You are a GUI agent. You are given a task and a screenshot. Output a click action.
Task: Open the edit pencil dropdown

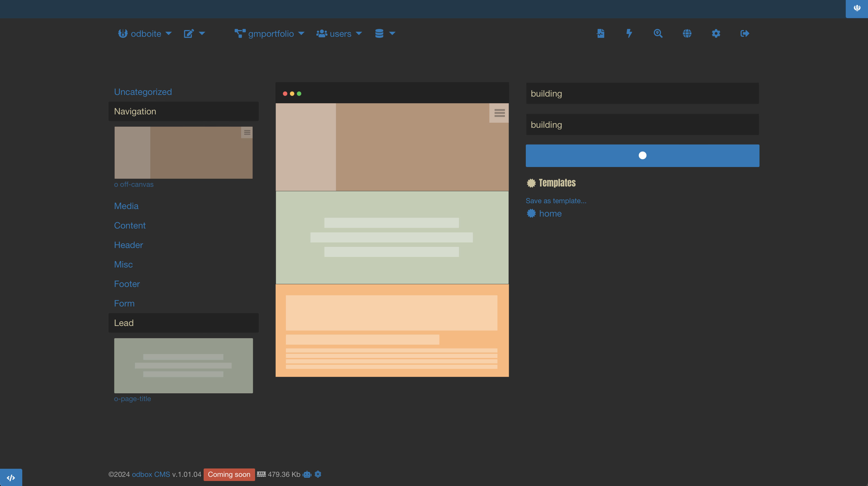coord(194,33)
